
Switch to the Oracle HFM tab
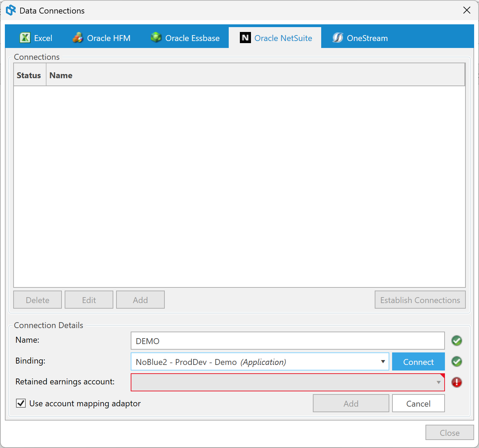point(102,38)
